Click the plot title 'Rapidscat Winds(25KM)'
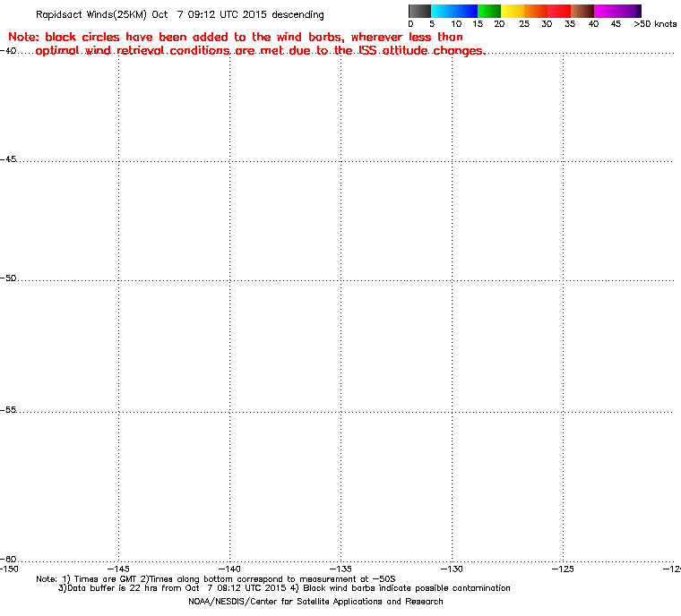 [91, 14]
